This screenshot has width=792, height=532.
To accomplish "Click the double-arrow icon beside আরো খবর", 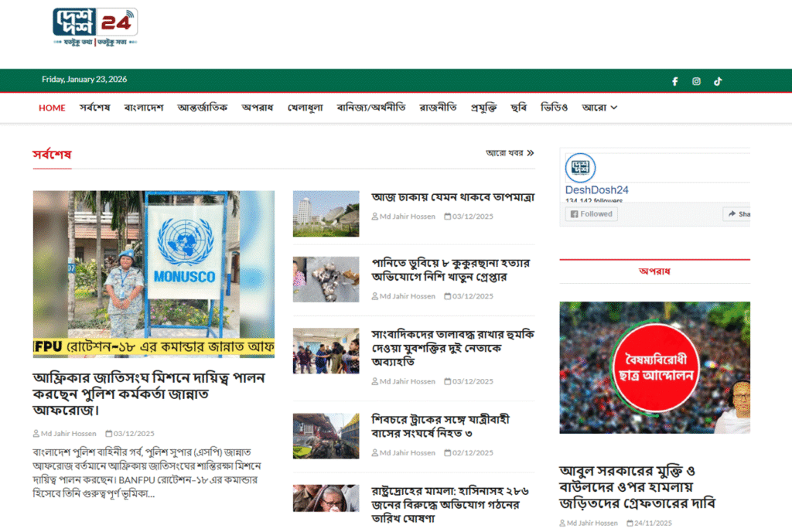I will [x=531, y=153].
